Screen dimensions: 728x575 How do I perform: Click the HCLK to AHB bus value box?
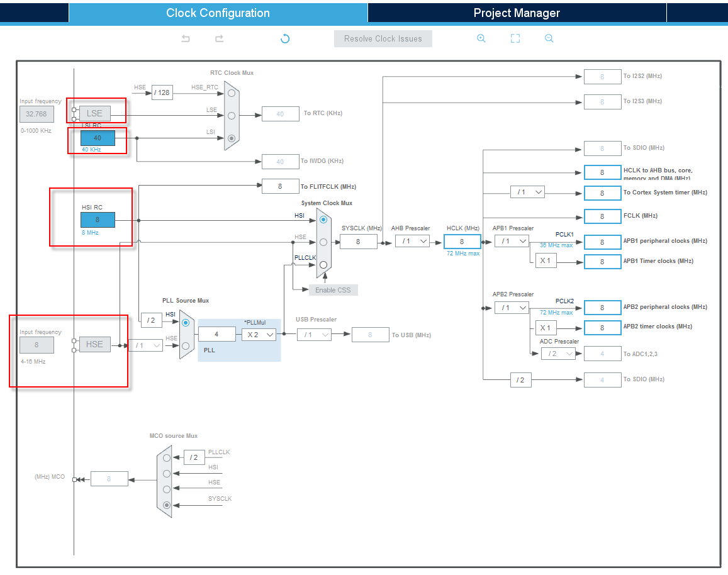602,172
